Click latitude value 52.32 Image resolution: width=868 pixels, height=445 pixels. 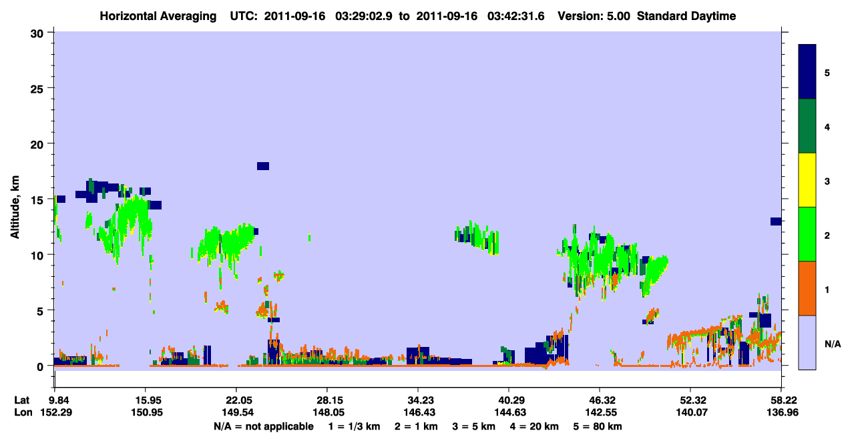click(690, 400)
